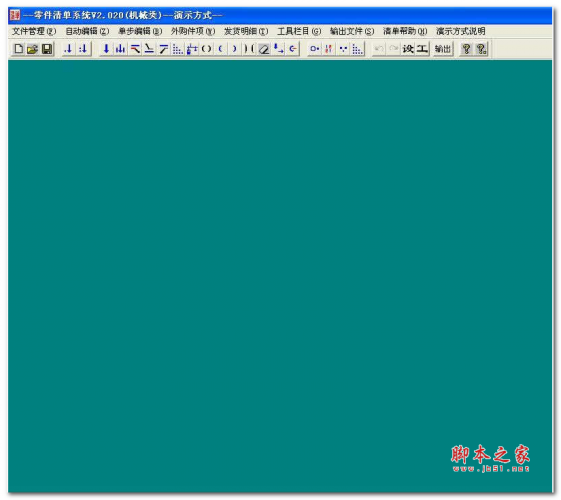This screenshot has width=561, height=500.
Task: Open the 演示方式说明 menu
Action: [461, 31]
